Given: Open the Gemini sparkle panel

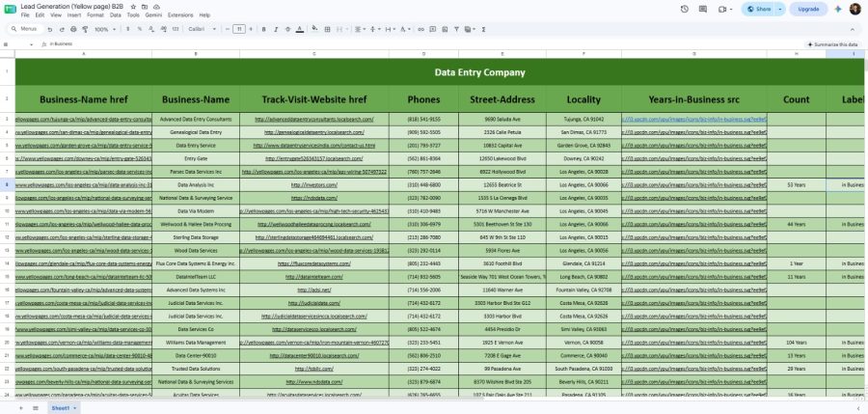Looking at the screenshot, I should click(x=838, y=9).
